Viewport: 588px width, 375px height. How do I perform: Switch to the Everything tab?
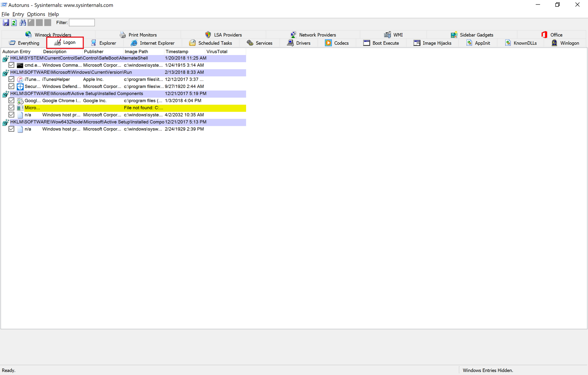(x=24, y=43)
